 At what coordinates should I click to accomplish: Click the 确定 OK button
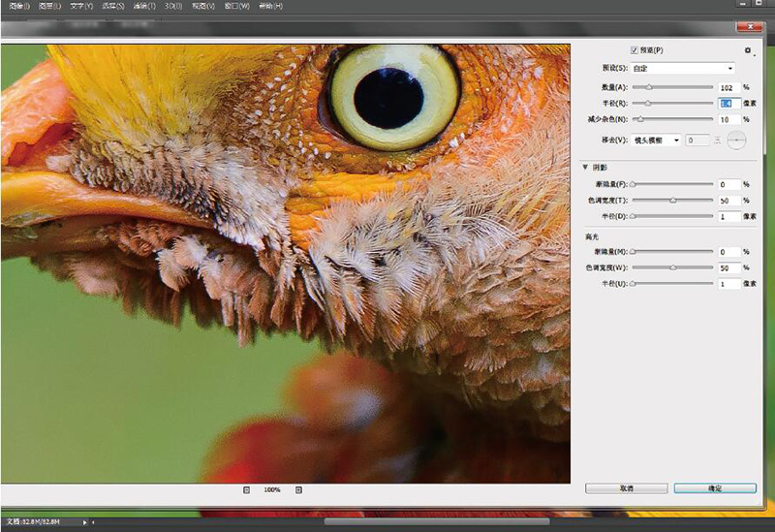coord(714,488)
